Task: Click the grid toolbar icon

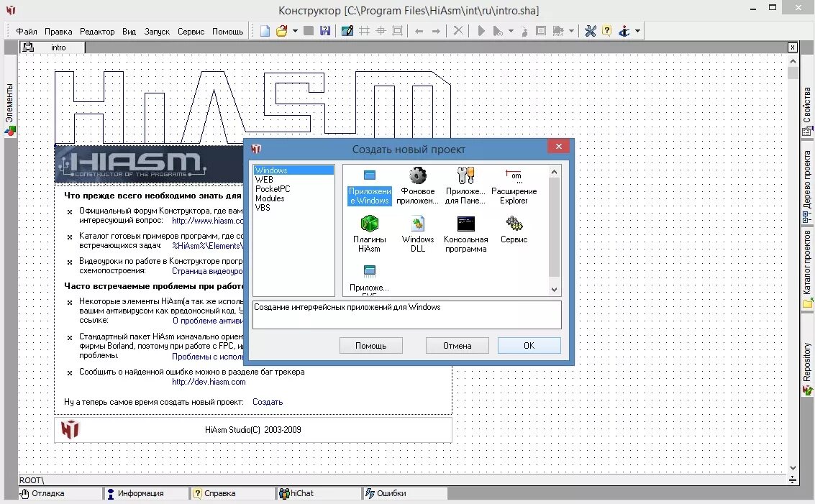Action: coord(365,31)
